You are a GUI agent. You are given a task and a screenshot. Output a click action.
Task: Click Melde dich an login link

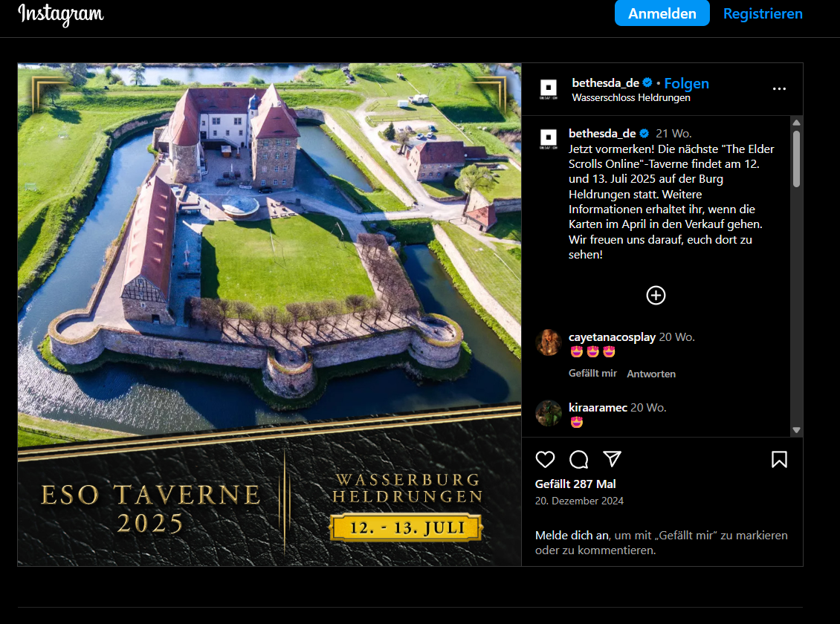[x=572, y=535]
